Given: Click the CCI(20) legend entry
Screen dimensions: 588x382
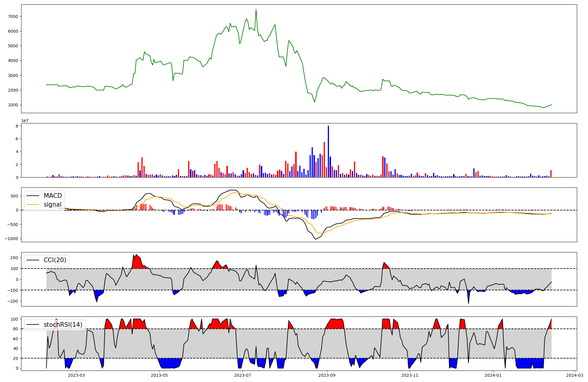Looking at the screenshot, I should coord(55,260).
